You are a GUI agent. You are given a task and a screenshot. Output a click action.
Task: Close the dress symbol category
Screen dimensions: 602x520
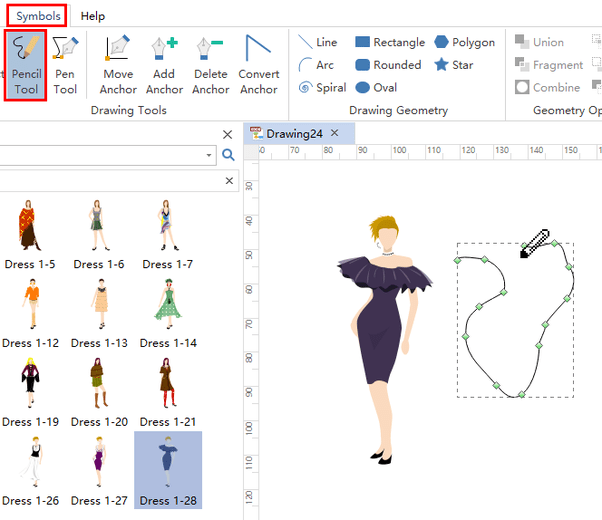coord(229,181)
